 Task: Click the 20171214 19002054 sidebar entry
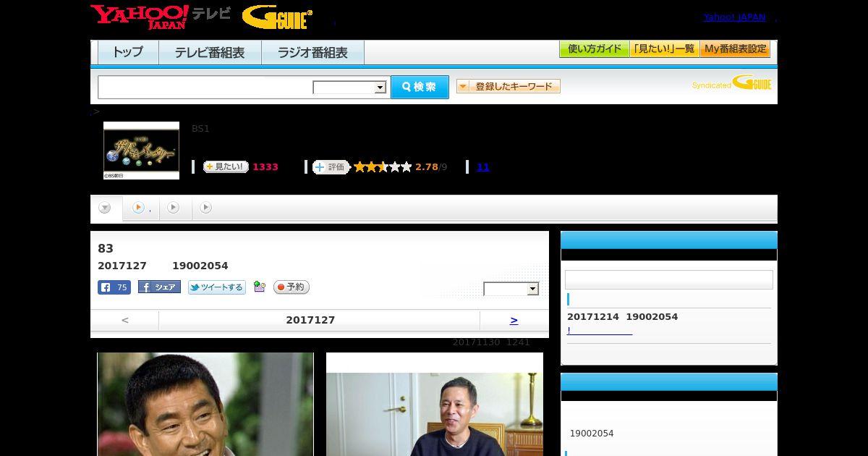point(623,317)
